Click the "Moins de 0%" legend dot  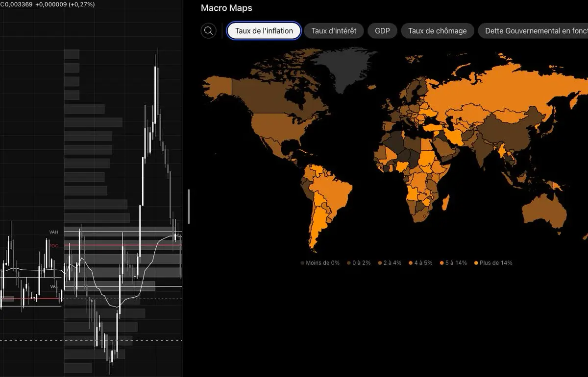[303, 263]
